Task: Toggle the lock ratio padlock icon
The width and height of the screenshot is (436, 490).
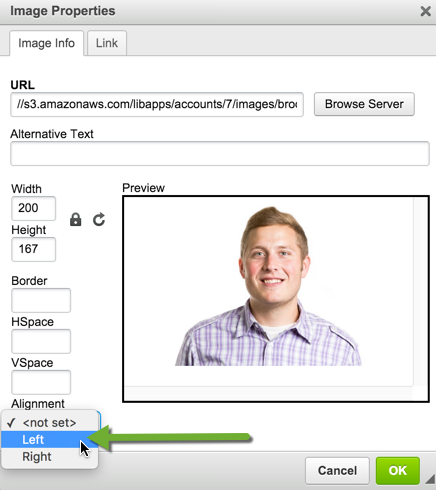Action: [76, 220]
